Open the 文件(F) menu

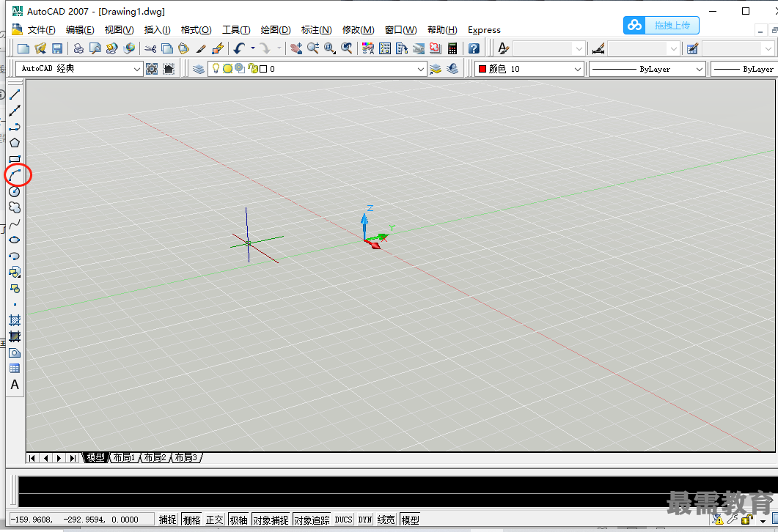[x=41, y=30]
